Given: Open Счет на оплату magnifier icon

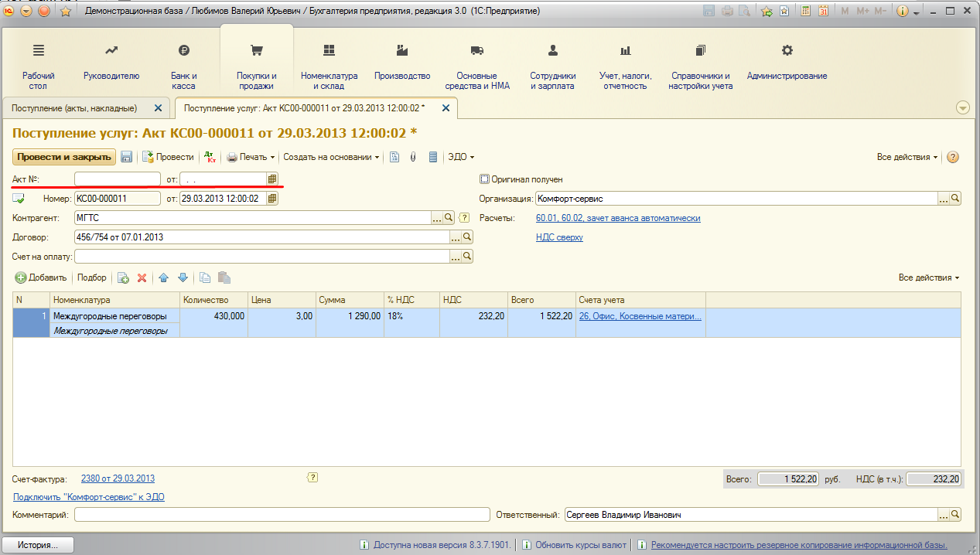Looking at the screenshot, I should tap(467, 257).
